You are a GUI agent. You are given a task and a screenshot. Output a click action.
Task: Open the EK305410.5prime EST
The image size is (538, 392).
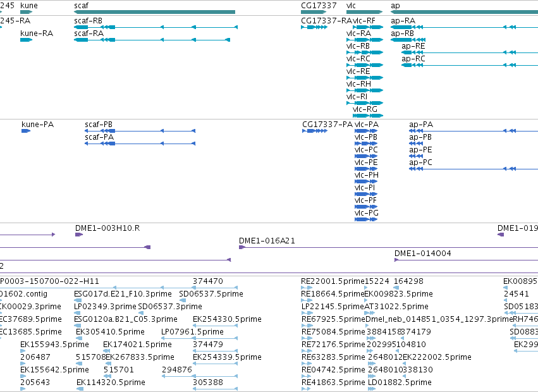click(79, 338)
